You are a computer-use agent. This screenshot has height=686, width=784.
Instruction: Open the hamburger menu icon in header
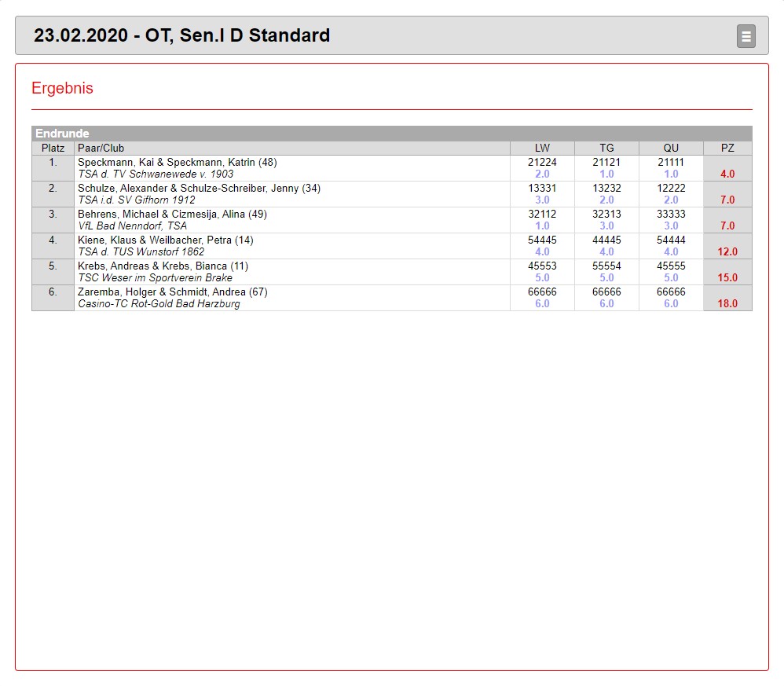click(x=746, y=36)
